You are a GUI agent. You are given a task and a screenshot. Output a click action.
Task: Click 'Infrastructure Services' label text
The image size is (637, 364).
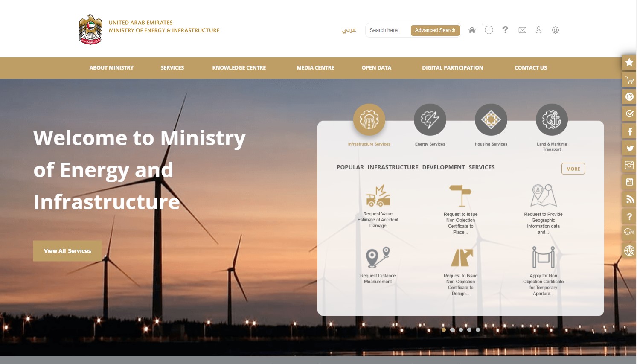coord(369,144)
